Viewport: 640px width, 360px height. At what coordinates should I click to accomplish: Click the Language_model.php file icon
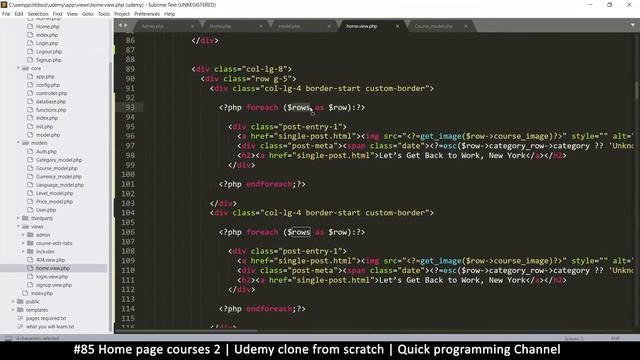[x=30, y=185]
